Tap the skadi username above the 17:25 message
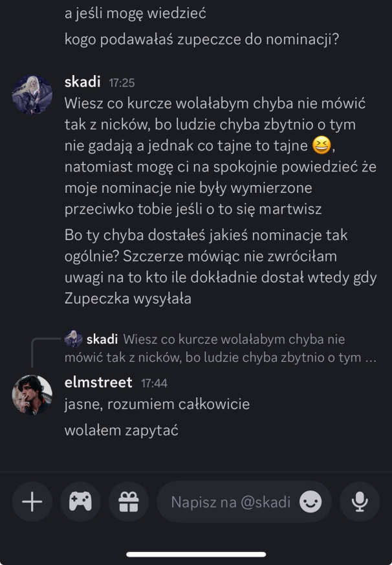 pos(83,82)
